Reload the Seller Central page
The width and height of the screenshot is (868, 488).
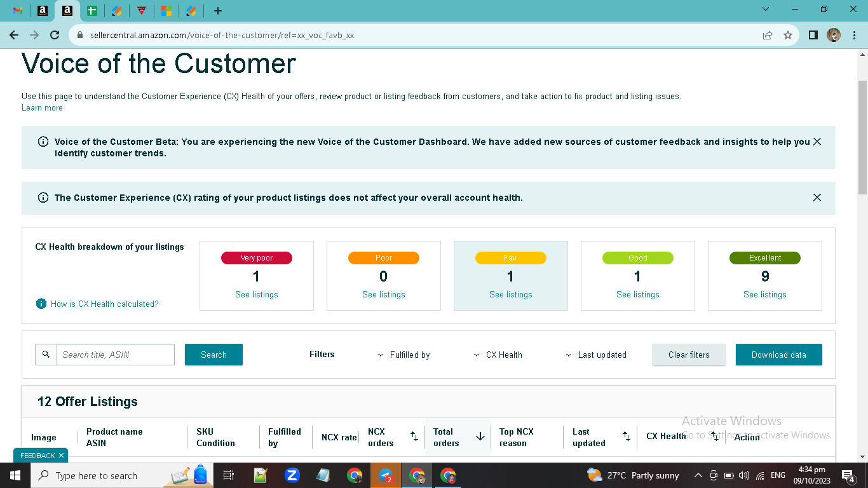click(55, 35)
